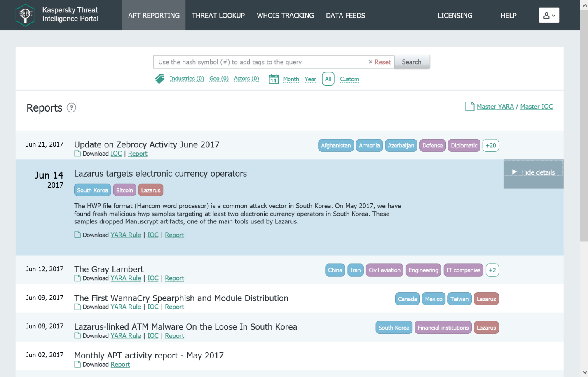
Task: Click the Lazarus currency operators download file icon
Action: (x=77, y=235)
